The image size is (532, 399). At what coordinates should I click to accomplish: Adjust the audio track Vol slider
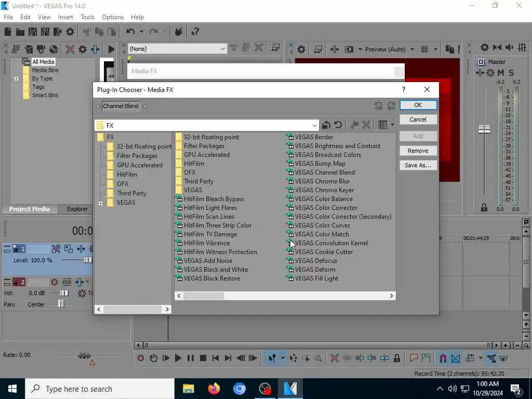64,293
